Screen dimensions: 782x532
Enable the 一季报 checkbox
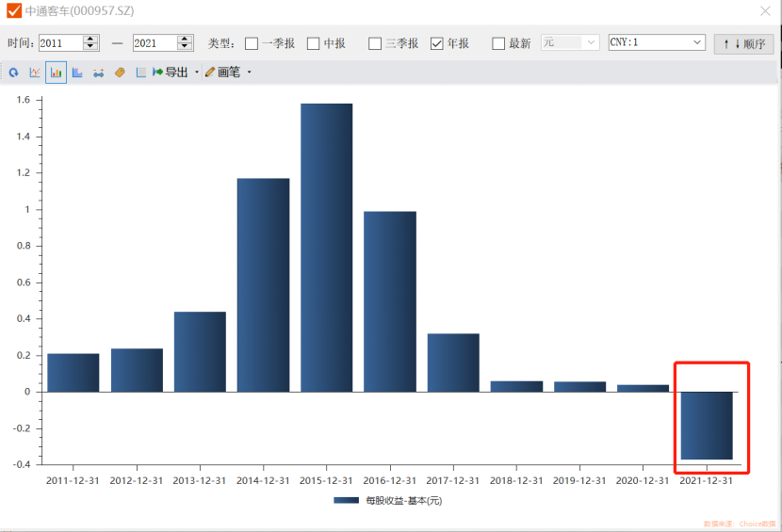click(252, 43)
